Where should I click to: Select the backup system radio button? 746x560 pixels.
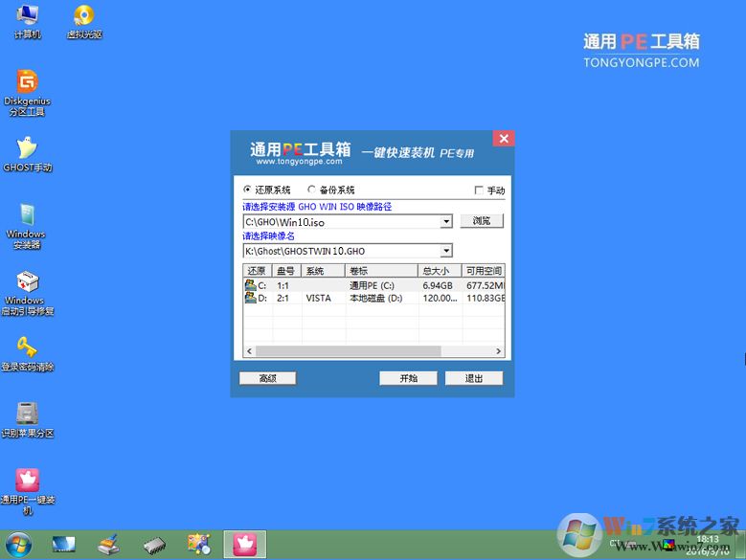pos(312,190)
